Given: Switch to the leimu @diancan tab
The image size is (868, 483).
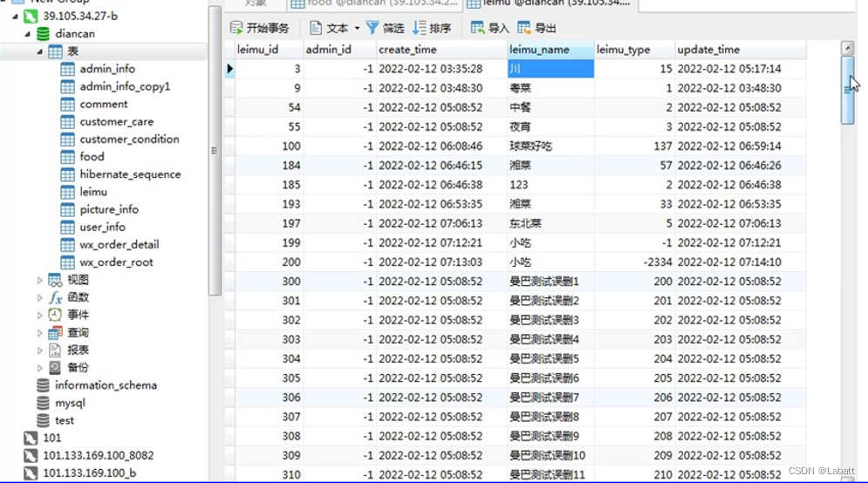Looking at the screenshot, I should pos(550,3).
